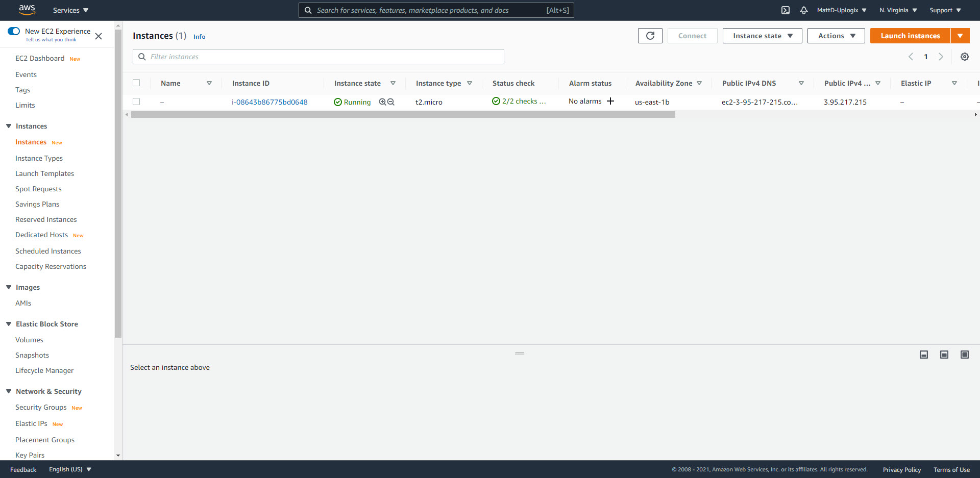Close the New EC2 Experience banner
This screenshot has height=478, width=980.
coord(99,36)
